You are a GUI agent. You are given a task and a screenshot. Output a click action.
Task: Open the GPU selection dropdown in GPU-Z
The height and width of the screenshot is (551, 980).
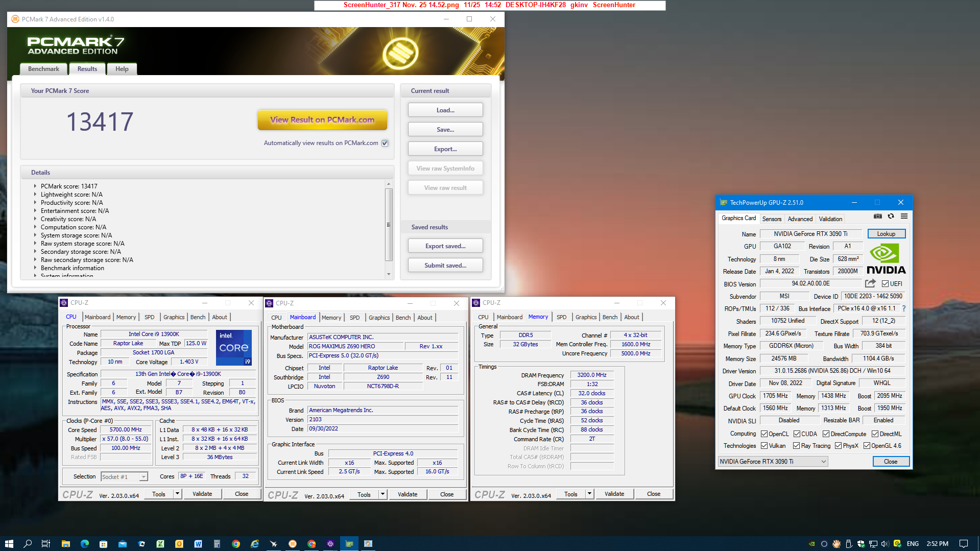773,461
